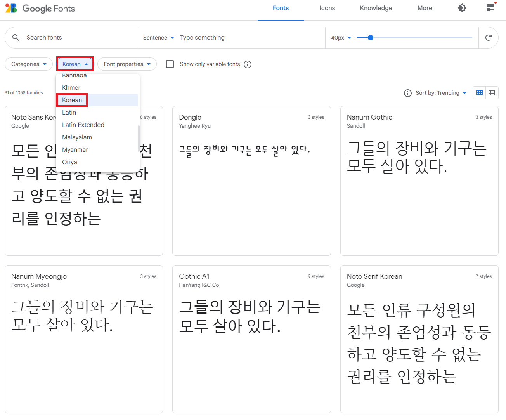Open the Nanum Gothic font card

(419, 181)
